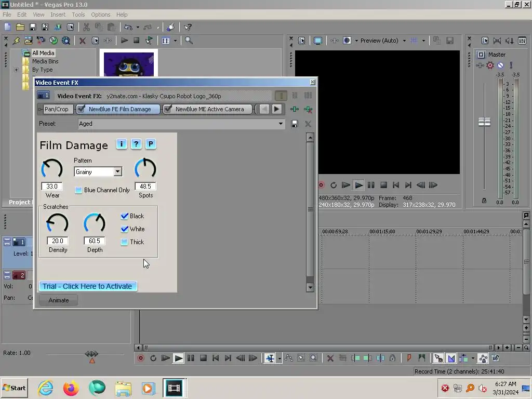Open the Insert menu
Image resolution: width=532 pixels, height=399 pixels.
(x=58, y=15)
